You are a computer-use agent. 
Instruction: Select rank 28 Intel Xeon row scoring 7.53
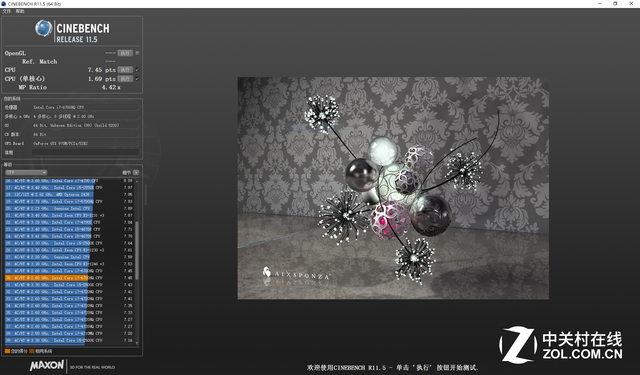click(69, 264)
